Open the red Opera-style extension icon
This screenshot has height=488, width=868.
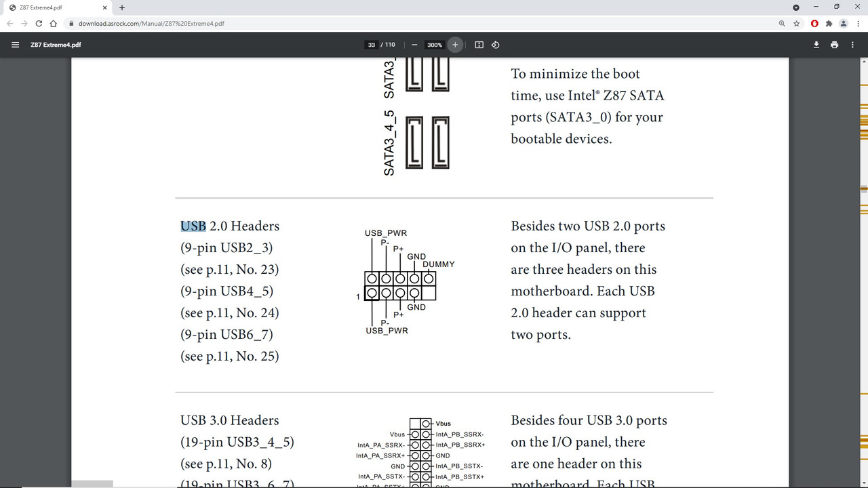pyautogui.click(x=814, y=23)
